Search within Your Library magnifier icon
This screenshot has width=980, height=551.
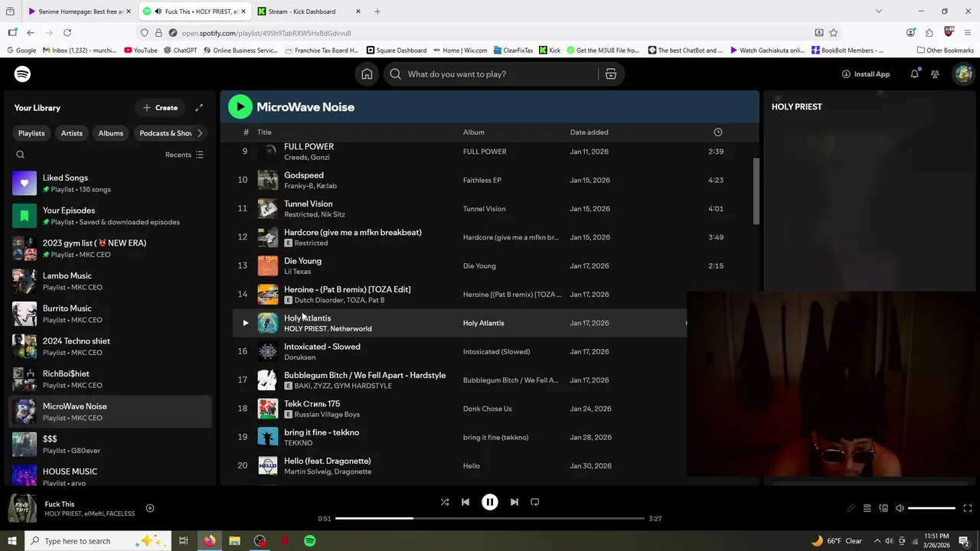21,155
